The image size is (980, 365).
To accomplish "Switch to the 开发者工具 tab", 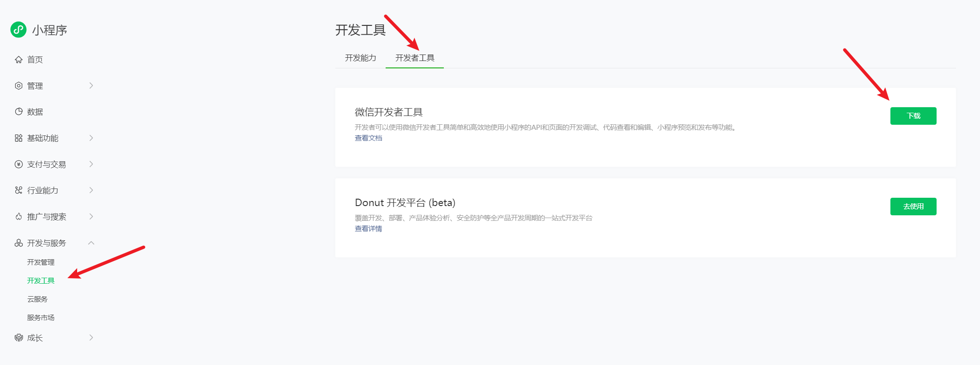I will click(415, 58).
